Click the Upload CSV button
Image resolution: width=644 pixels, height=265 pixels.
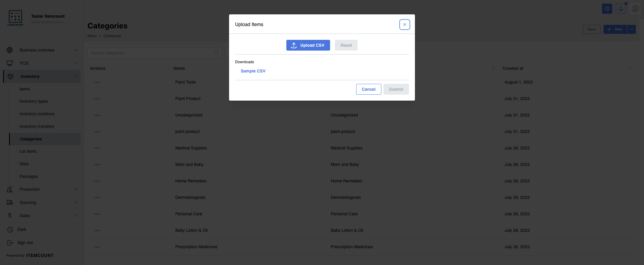[308, 45]
